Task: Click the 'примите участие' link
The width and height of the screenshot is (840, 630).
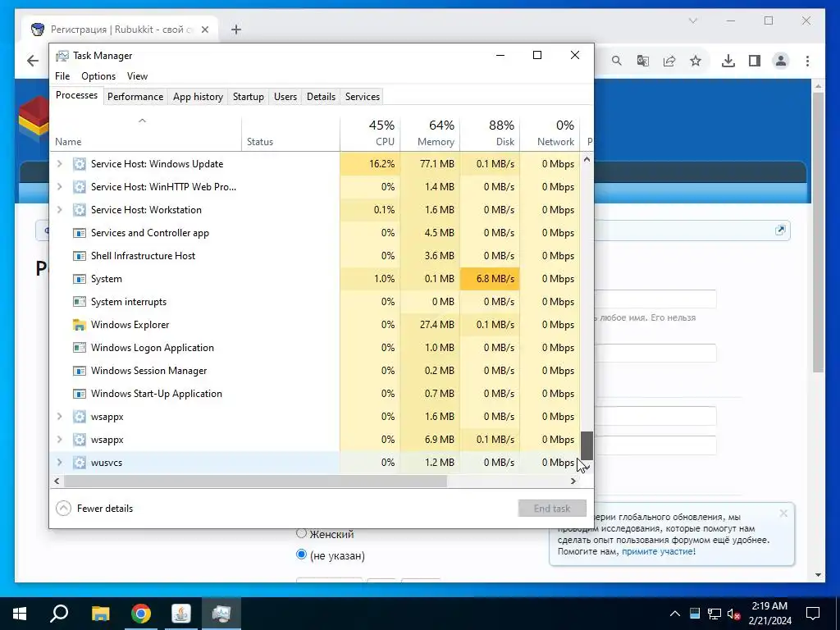Action: tap(657, 551)
